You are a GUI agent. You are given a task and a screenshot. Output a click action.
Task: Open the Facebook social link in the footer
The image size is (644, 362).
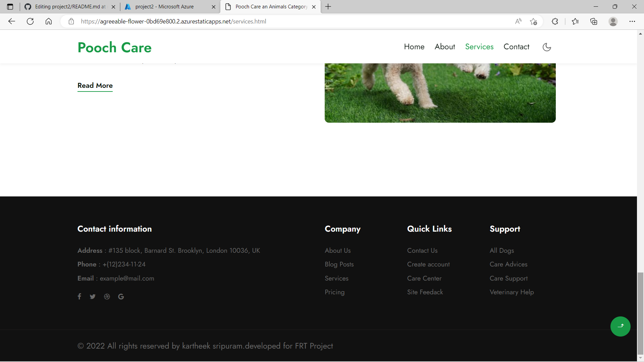pyautogui.click(x=79, y=296)
